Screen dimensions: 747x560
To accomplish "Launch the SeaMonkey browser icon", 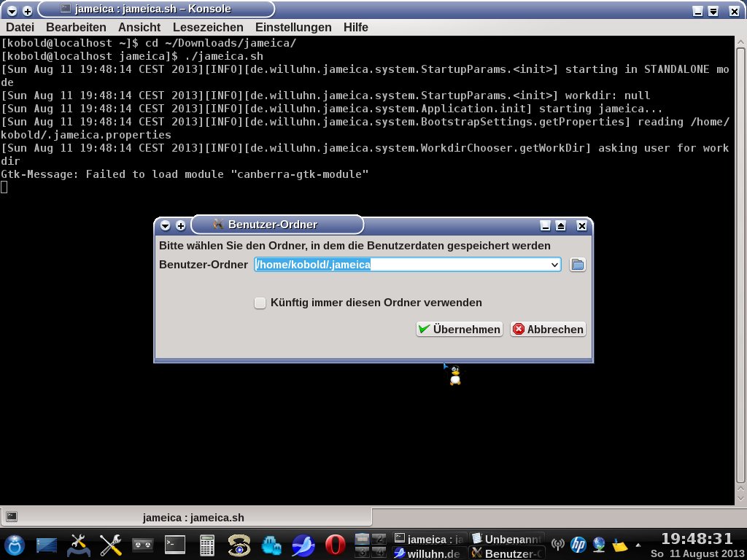I will pyautogui.click(x=303, y=545).
